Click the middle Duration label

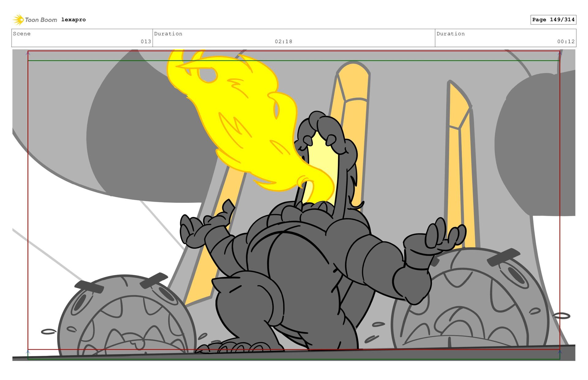pyautogui.click(x=168, y=34)
